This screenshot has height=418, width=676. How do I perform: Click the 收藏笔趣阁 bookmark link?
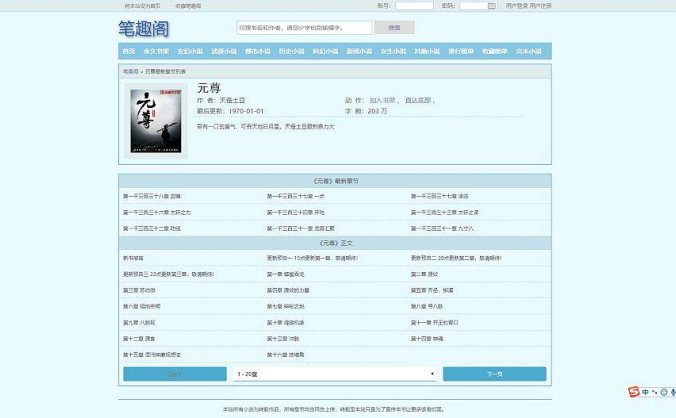[x=188, y=6]
